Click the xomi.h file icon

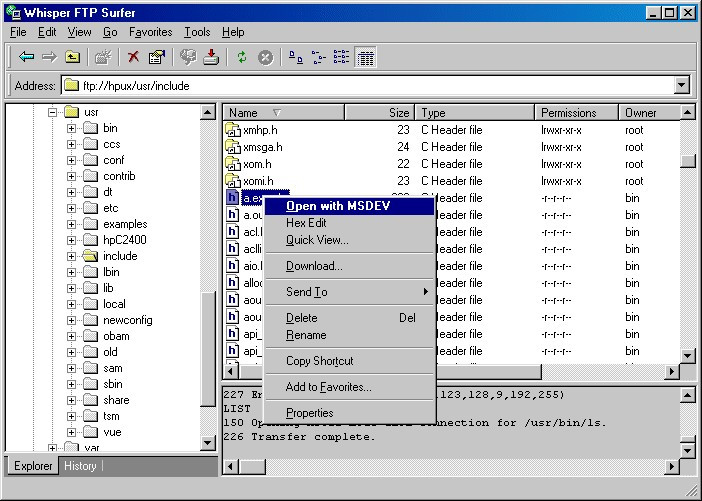[232, 181]
